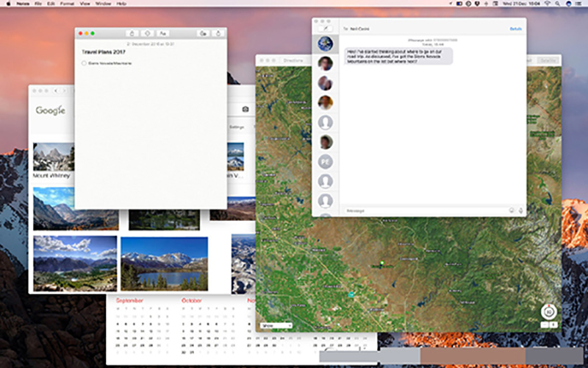
Task: Click the microphone icon in Messages
Action: tap(521, 210)
